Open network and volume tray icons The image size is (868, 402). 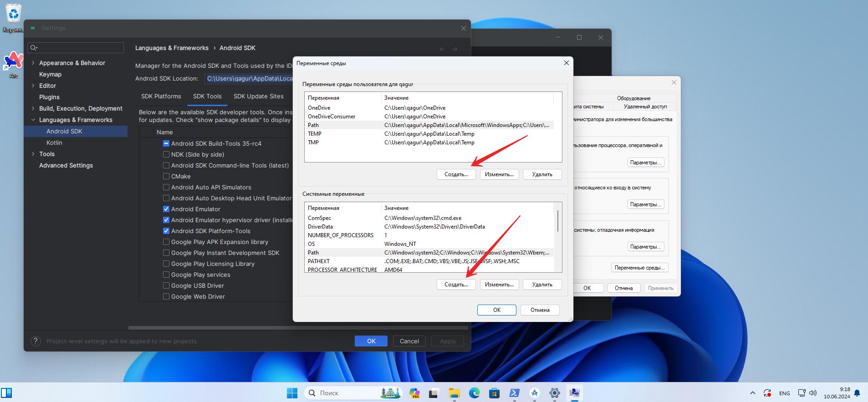807,393
